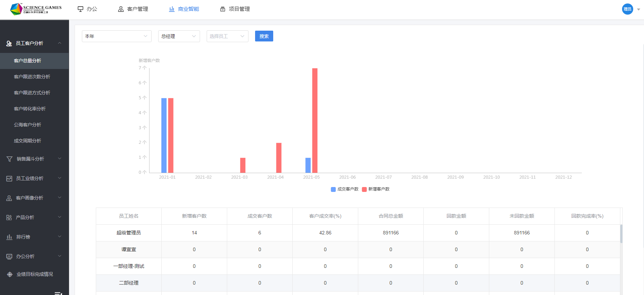Click the ranking bar chart icon
644x295 pixels.
(x=9, y=237)
